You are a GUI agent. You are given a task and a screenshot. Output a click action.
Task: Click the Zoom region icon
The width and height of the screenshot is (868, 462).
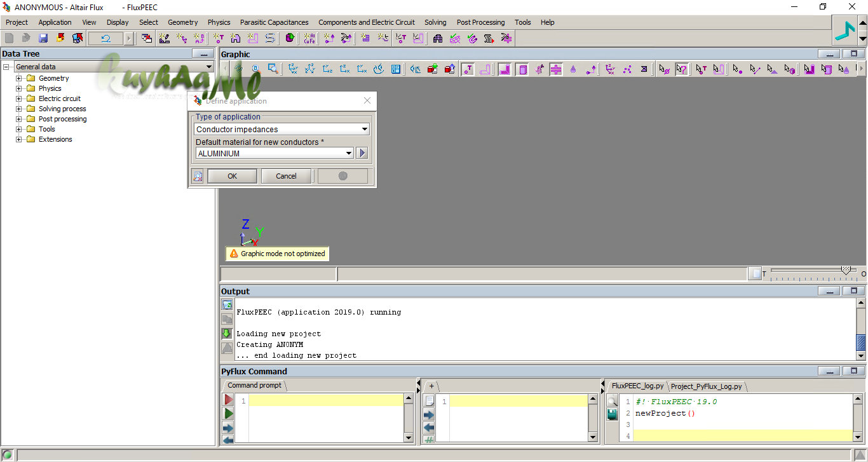click(x=273, y=69)
